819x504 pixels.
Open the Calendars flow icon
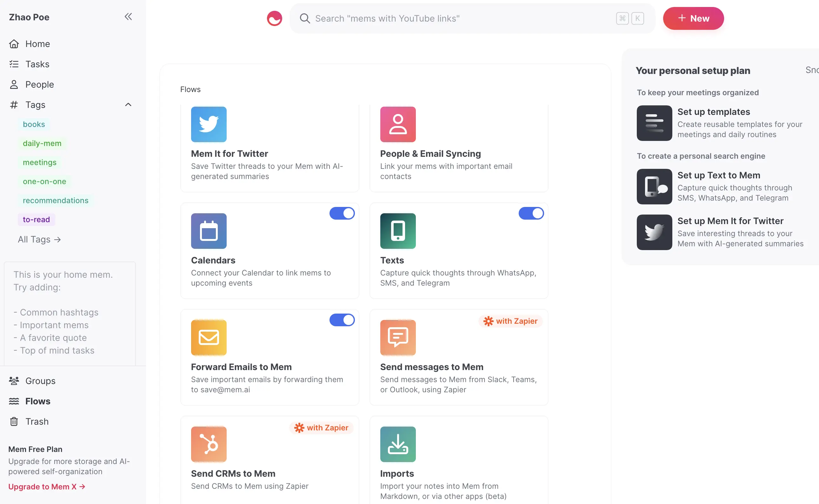click(209, 231)
